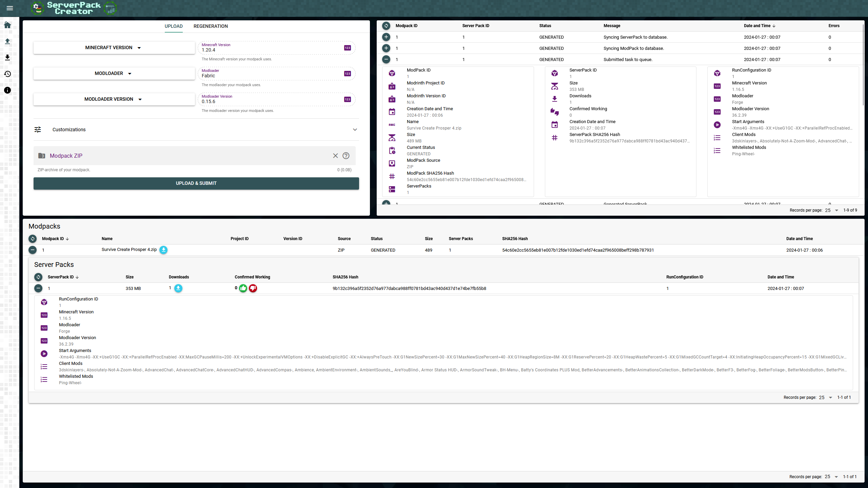Click the info icon in sidebar
Screen dimensions: 868x488
click(x=7, y=90)
